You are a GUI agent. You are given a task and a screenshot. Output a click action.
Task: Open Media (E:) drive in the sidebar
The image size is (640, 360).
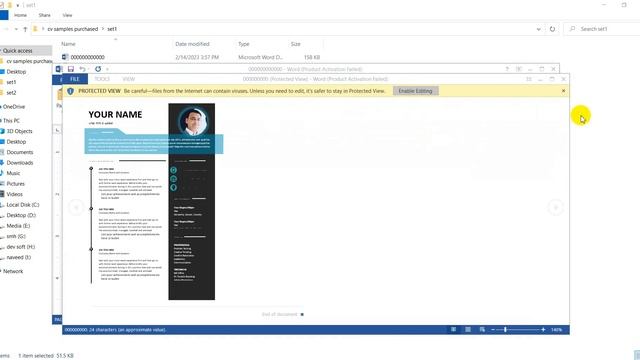(18, 226)
